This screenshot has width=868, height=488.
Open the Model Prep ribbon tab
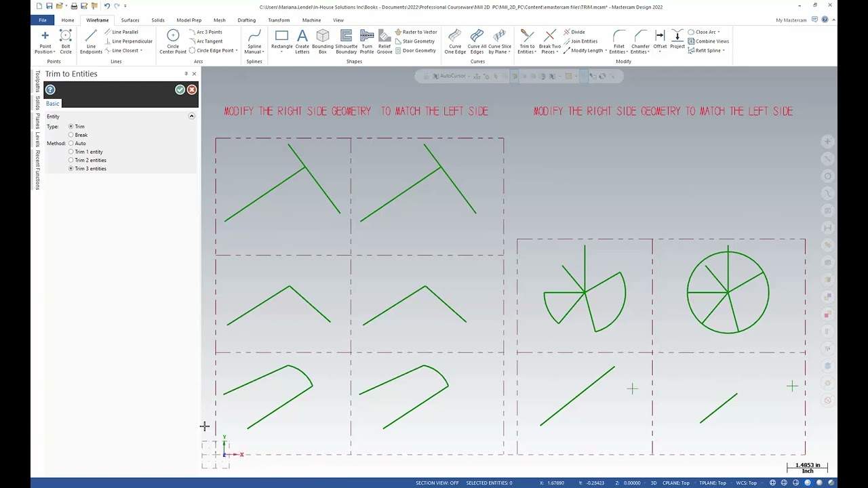(189, 20)
